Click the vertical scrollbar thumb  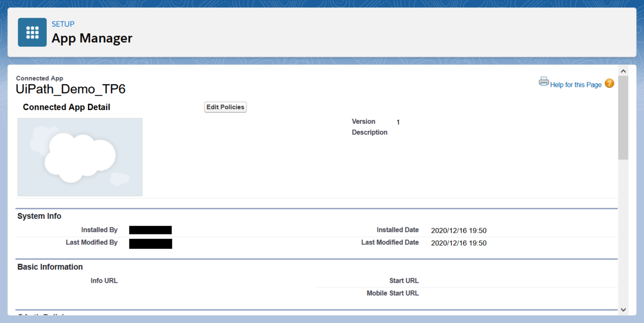click(x=623, y=118)
